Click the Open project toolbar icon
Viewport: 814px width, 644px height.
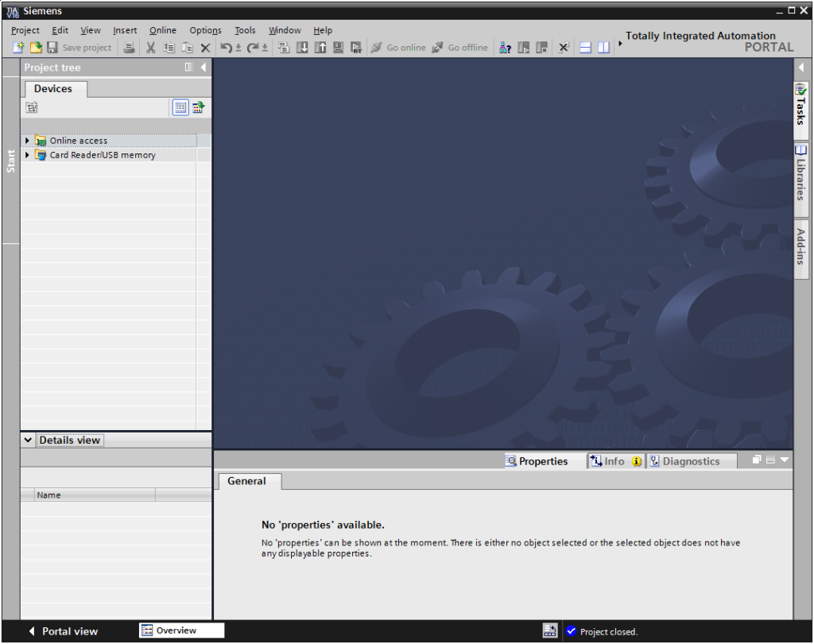[36, 48]
